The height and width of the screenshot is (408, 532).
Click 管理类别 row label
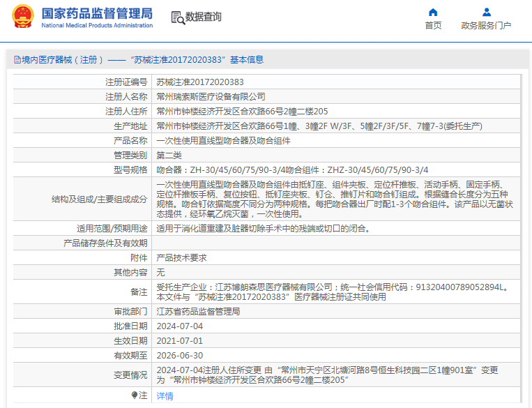[130, 155]
